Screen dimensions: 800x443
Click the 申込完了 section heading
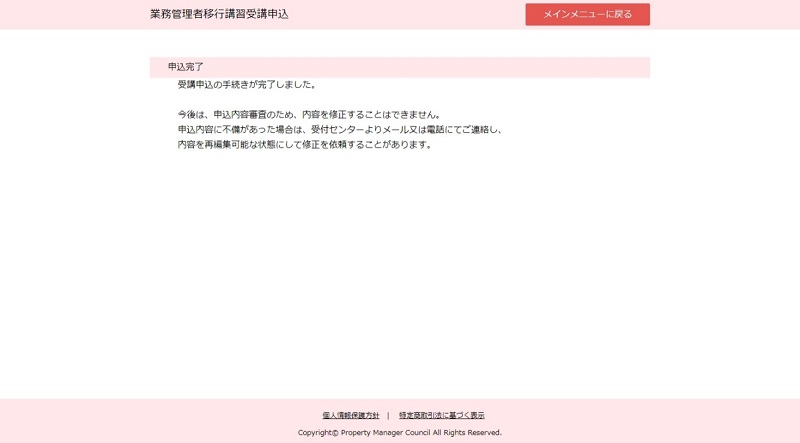(x=186, y=67)
